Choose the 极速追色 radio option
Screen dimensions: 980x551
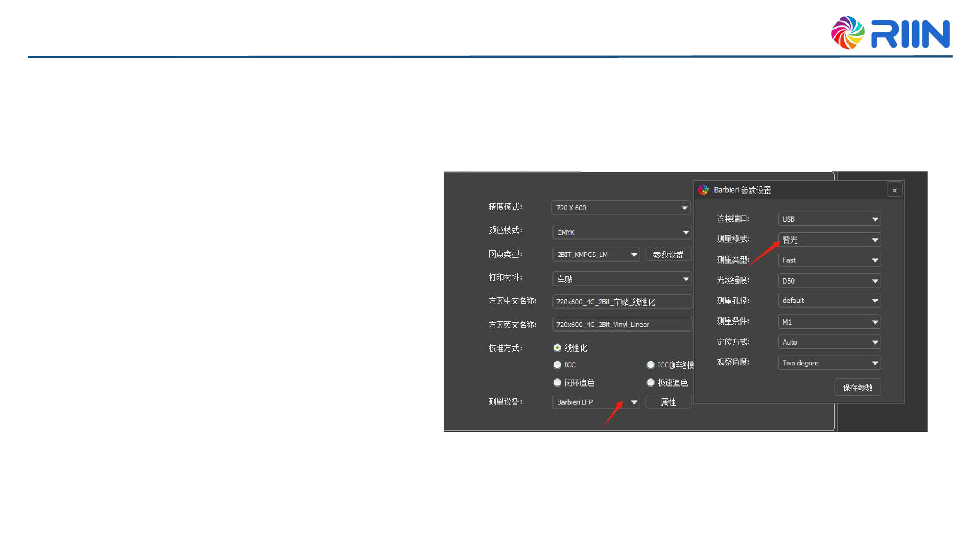tap(651, 383)
